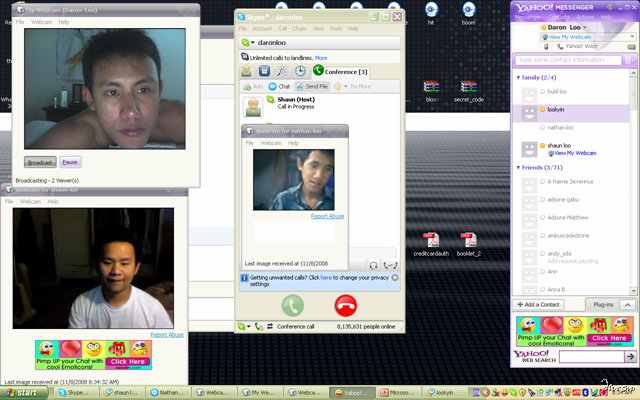
Task: Open the Skype Tools menu
Action: 336,29
